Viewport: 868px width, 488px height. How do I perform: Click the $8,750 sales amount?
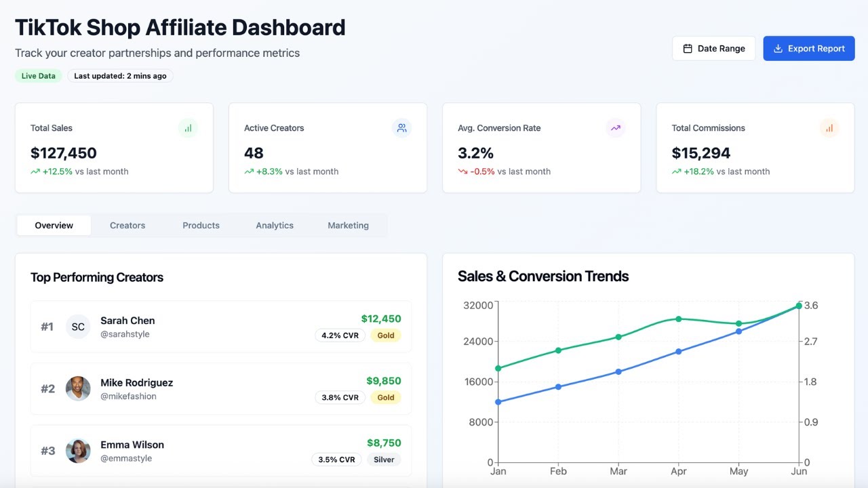pos(384,443)
